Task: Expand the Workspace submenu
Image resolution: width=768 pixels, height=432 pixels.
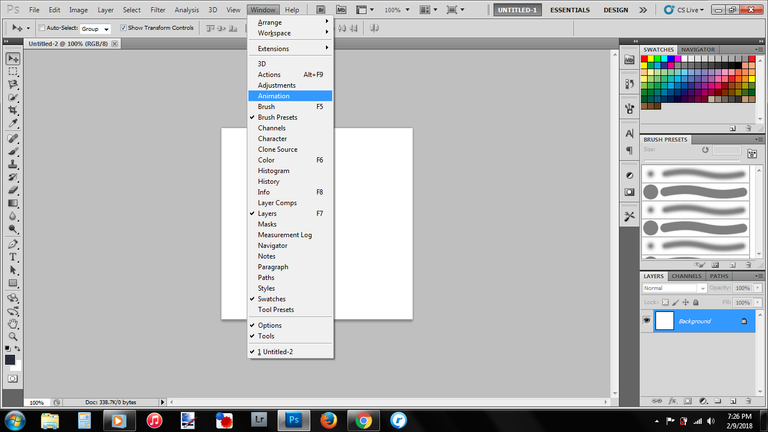Action: [290, 33]
